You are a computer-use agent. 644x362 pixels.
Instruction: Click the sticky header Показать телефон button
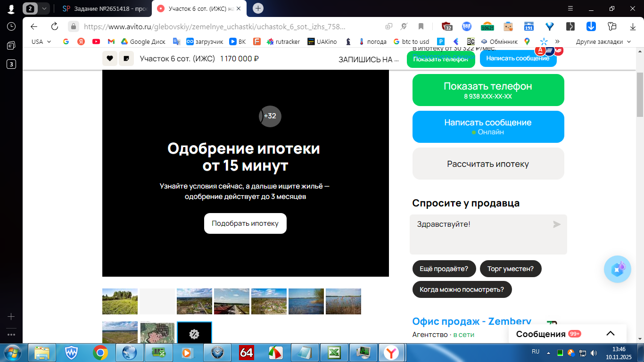pos(441,59)
